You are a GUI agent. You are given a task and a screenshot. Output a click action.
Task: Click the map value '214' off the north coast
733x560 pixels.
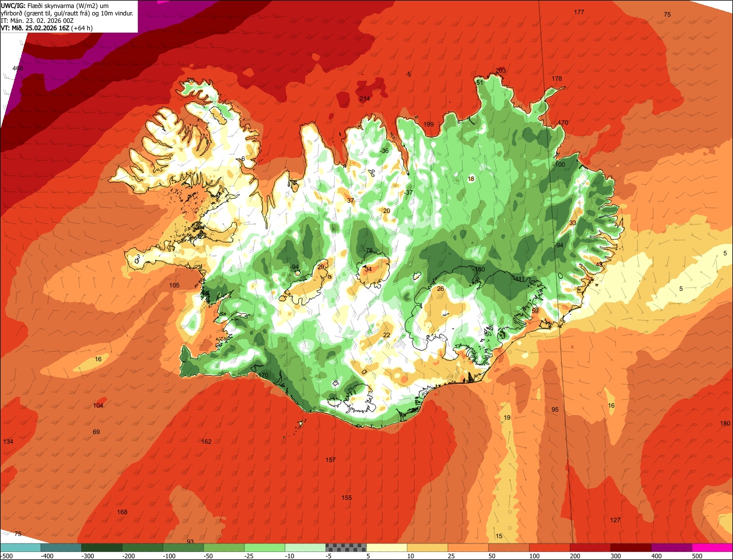(364, 99)
